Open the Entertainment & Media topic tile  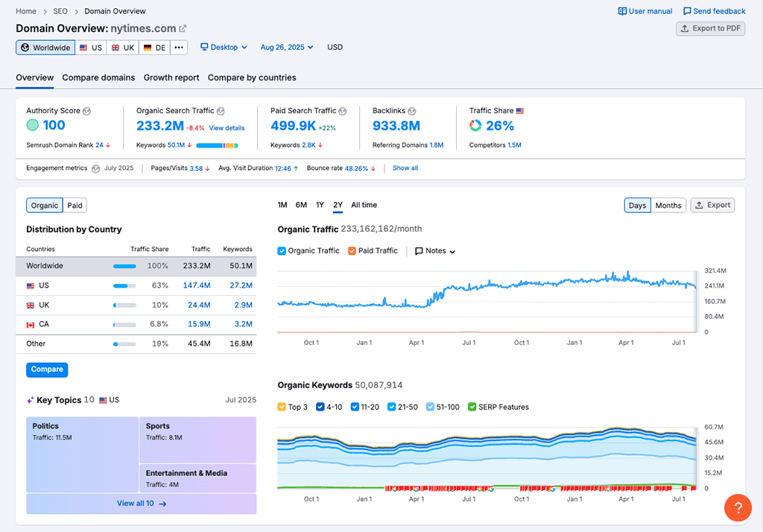(197, 478)
